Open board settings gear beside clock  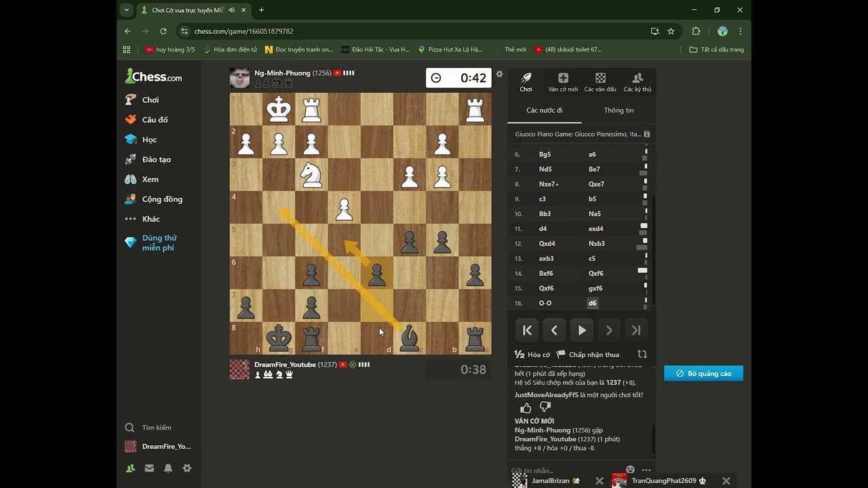500,74
